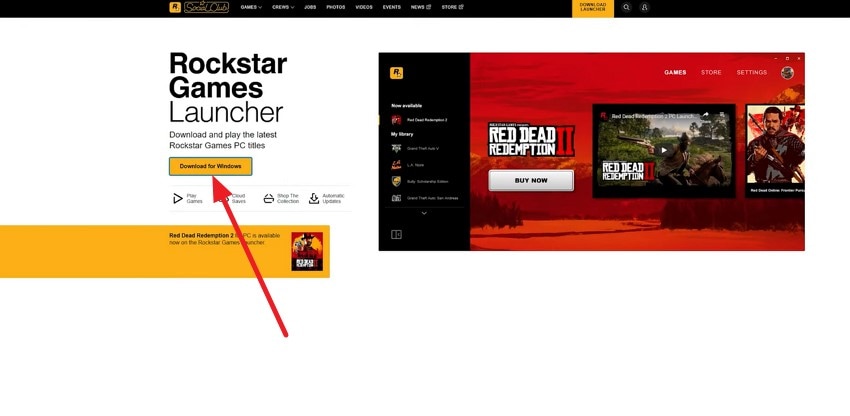Click the Automatic Updates download icon
This screenshot has height=416, width=850.
(x=314, y=199)
